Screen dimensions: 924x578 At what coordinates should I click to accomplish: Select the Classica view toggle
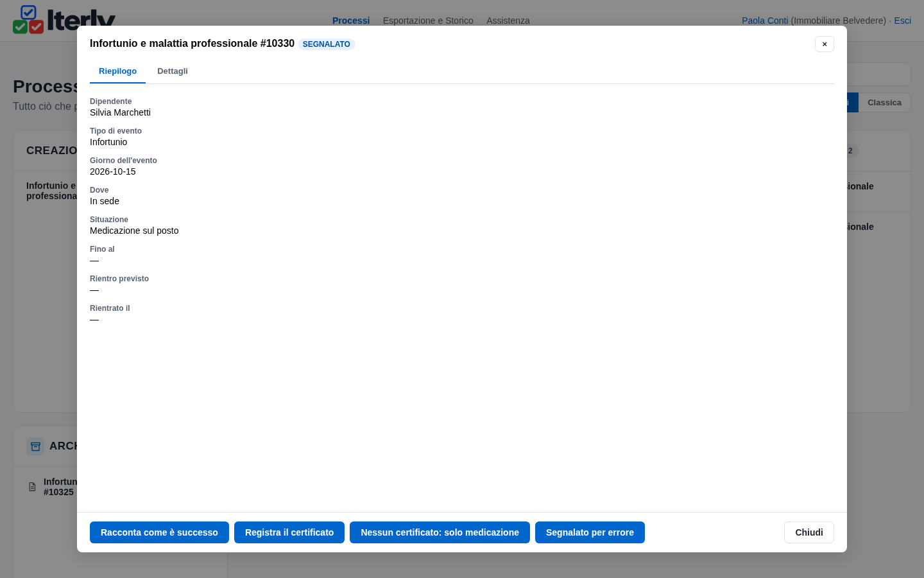884,103
